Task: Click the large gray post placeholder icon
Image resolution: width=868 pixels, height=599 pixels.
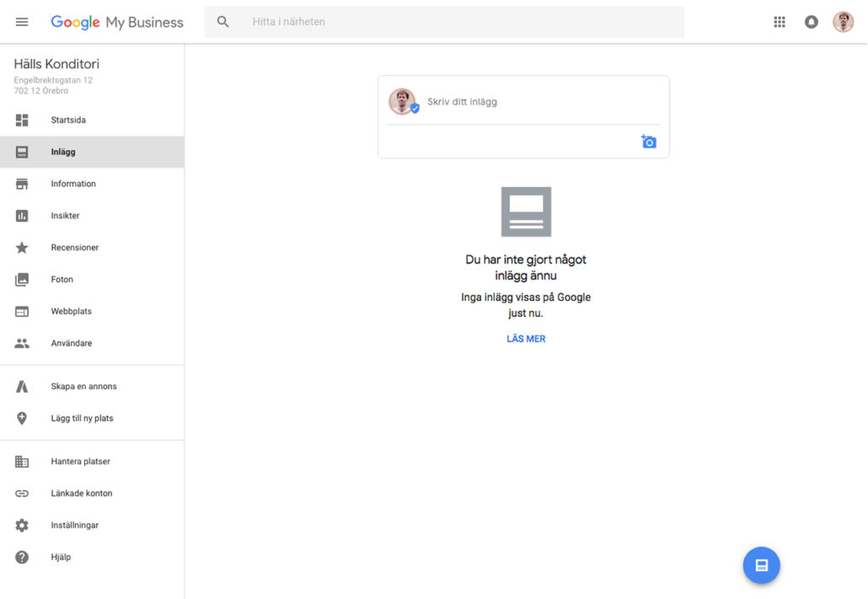Action: coord(526,211)
